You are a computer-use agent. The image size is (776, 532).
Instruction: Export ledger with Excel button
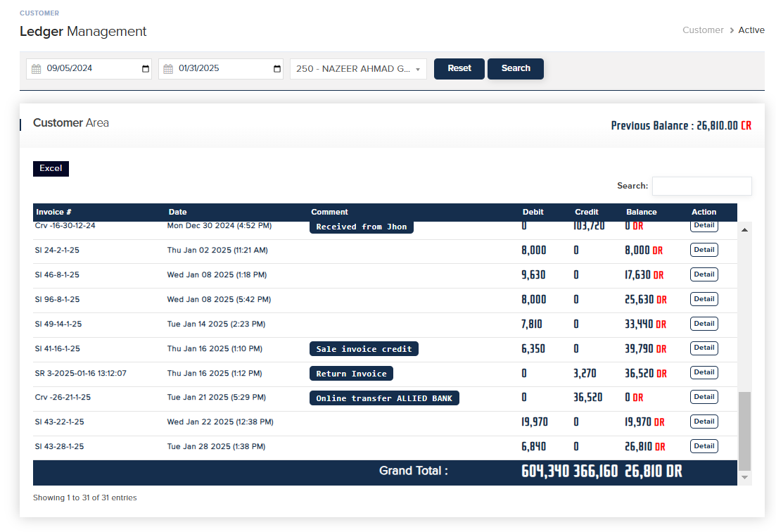51,169
